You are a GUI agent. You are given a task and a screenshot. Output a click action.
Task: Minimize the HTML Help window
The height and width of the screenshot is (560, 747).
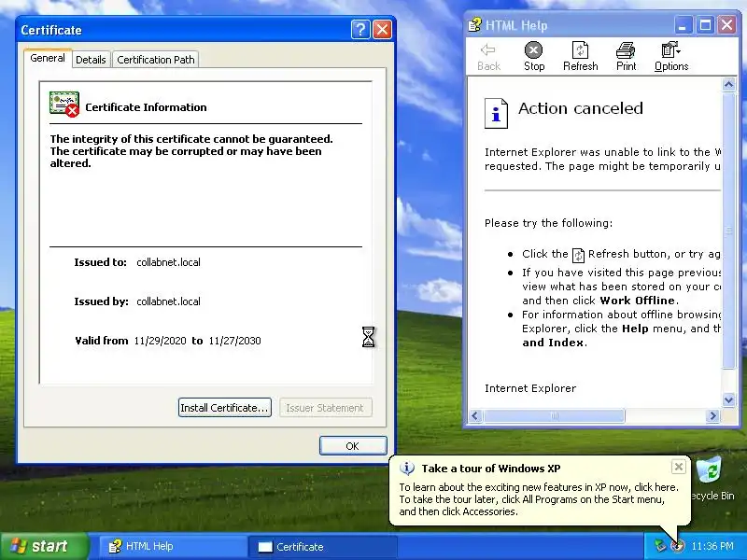pyautogui.click(x=683, y=25)
